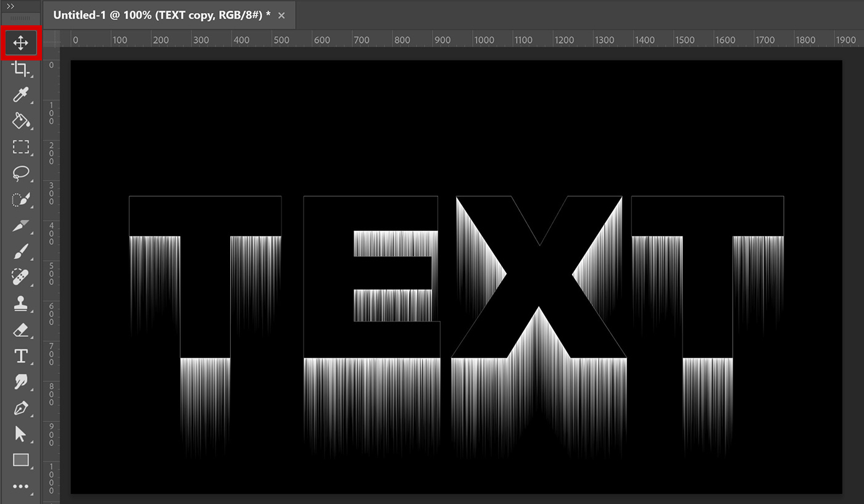Viewport: 864px width, 504px height.
Task: Pick the Eyedropper tool
Action: [20, 96]
